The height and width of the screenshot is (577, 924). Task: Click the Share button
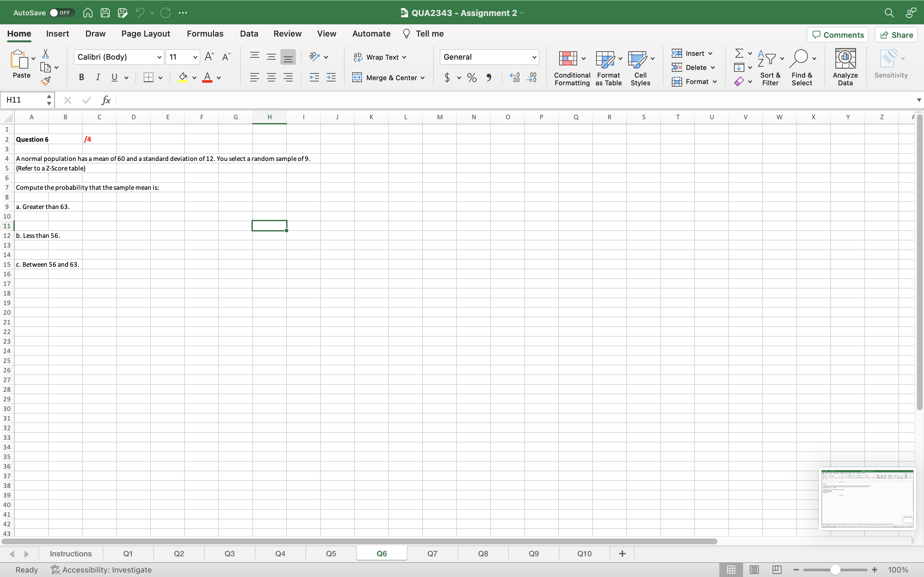pos(896,34)
